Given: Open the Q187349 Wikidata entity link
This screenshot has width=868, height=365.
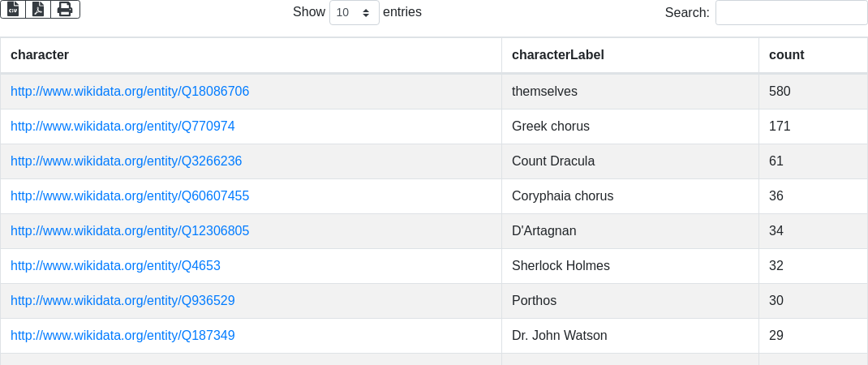Looking at the screenshot, I should tap(122, 336).
